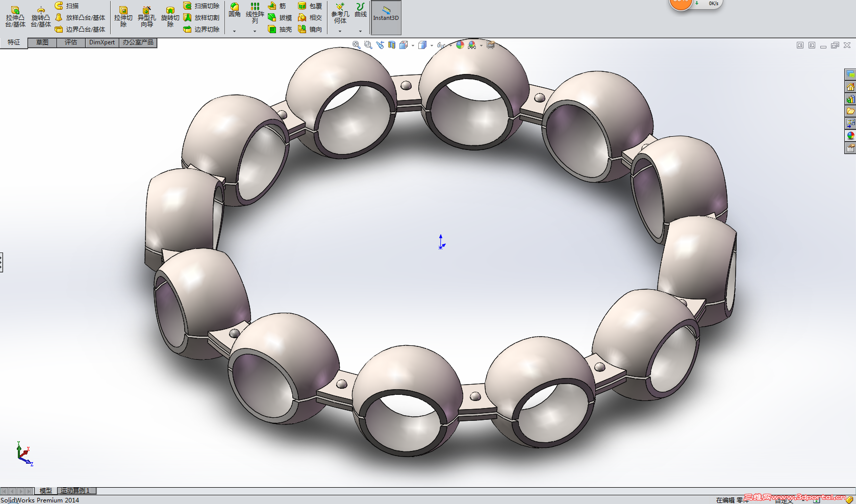
Task: Expand the 曲线 curves dropdown arrow
Action: 361,31
